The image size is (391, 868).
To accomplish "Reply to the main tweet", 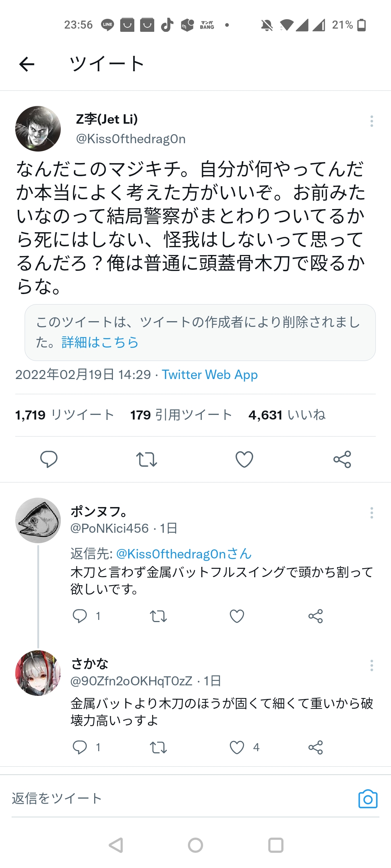I will click(49, 459).
